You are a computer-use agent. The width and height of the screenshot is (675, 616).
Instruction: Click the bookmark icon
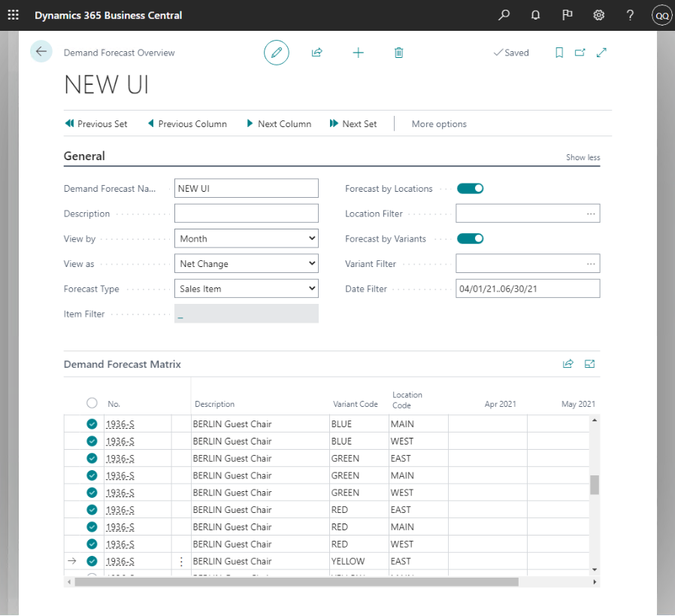pyautogui.click(x=559, y=53)
